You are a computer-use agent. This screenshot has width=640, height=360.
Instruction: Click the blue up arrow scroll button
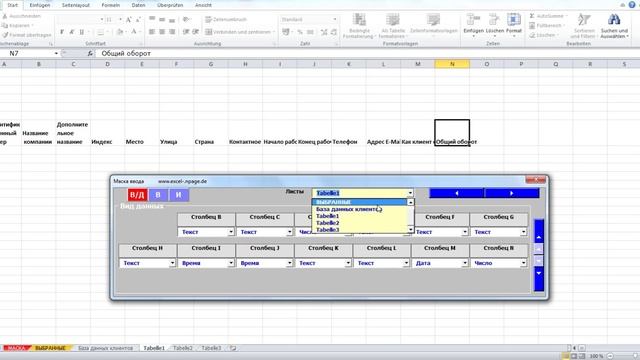click(x=539, y=232)
